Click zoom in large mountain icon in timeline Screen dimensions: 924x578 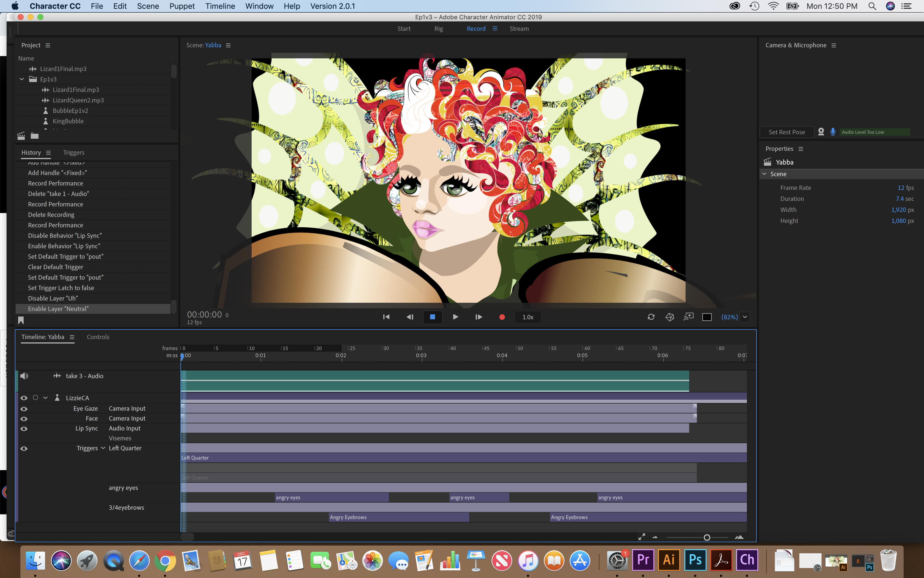[739, 537]
